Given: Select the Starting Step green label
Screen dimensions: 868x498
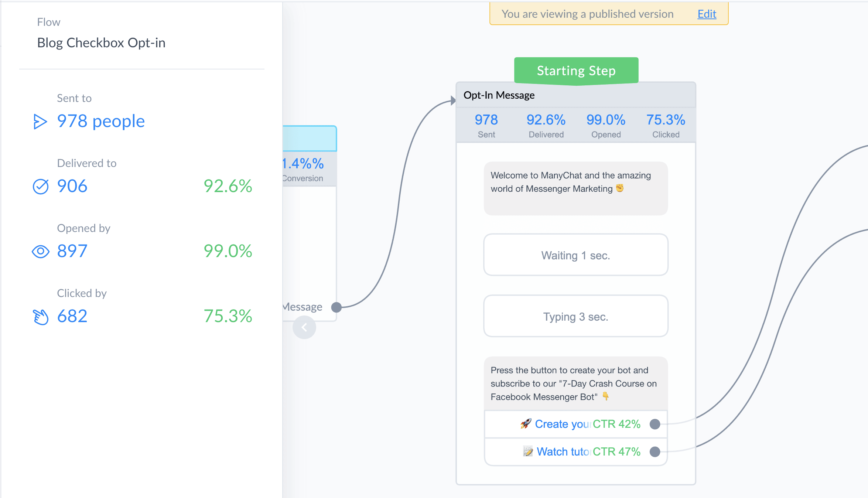Looking at the screenshot, I should point(576,71).
